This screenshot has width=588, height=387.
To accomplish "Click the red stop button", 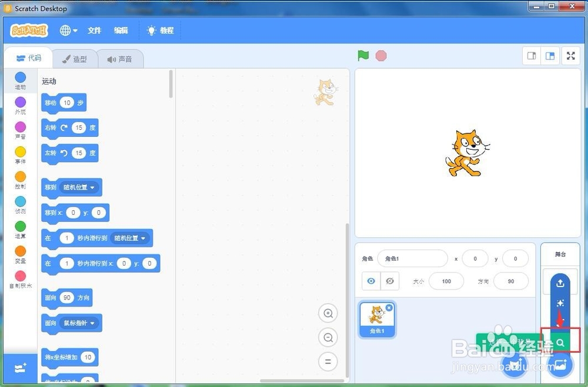I will click(x=381, y=56).
